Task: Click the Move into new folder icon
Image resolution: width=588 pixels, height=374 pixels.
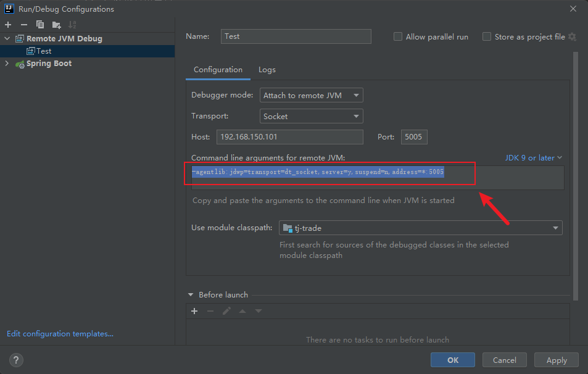Action: (x=56, y=25)
